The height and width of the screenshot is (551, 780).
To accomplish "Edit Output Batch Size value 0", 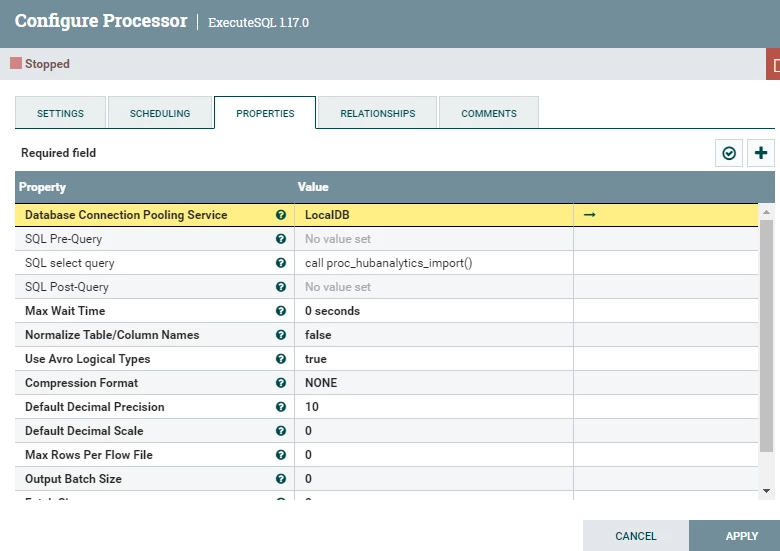I will (x=434, y=479).
